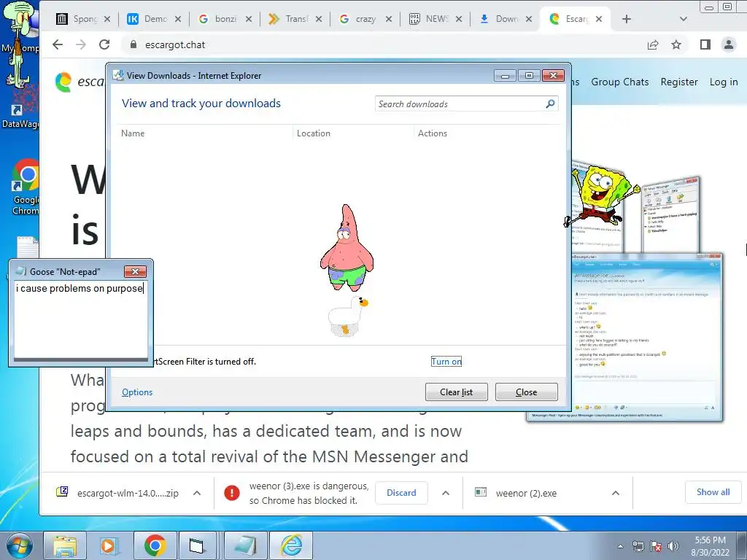Turn on SmartScreen Filter link
This screenshot has width=747, height=560.
coord(446,362)
